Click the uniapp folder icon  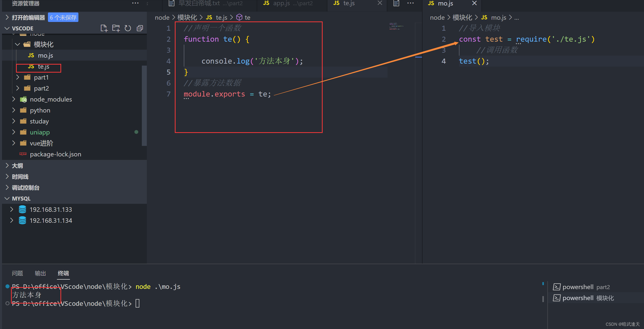[x=23, y=132]
